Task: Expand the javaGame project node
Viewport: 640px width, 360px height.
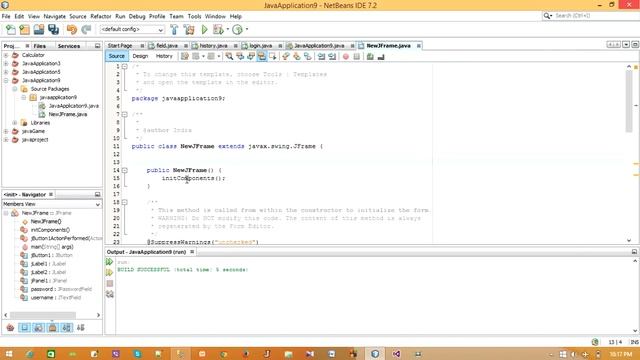Action: (x=6, y=131)
